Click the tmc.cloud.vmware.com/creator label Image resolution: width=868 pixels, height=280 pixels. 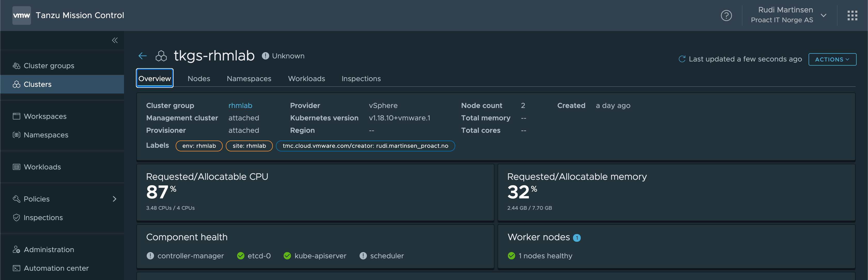tap(366, 146)
